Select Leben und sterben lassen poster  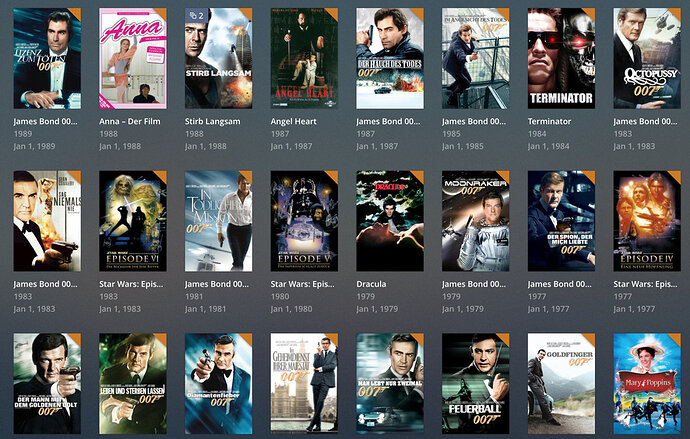coord(133,384)
